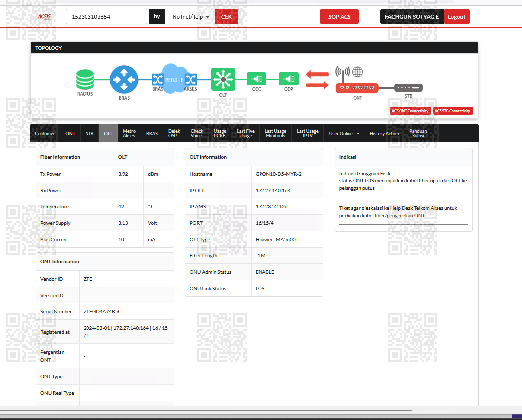Image resolution: width=522 pixels, height=420 pixels.
Task: Click the ONU Admin Status value ENABLE
Action: coord(265,272)
